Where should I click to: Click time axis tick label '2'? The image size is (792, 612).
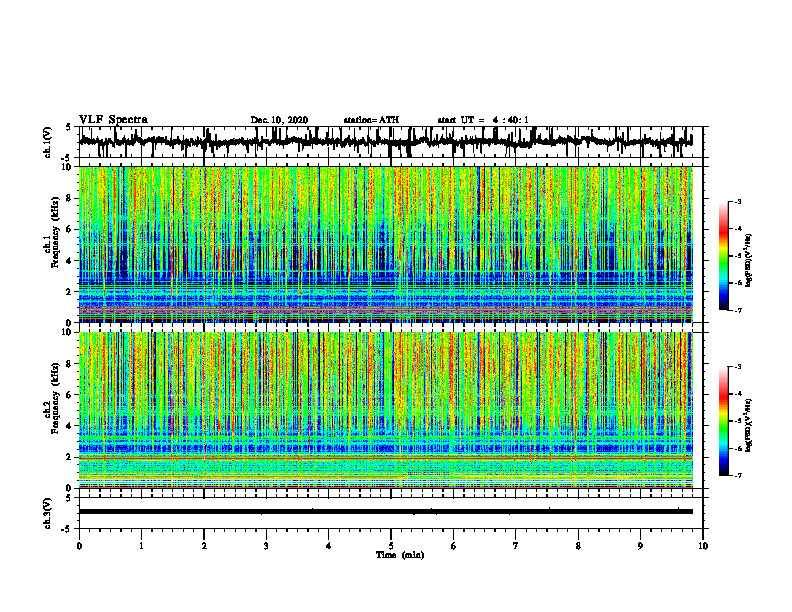click(x=204, y=546)
